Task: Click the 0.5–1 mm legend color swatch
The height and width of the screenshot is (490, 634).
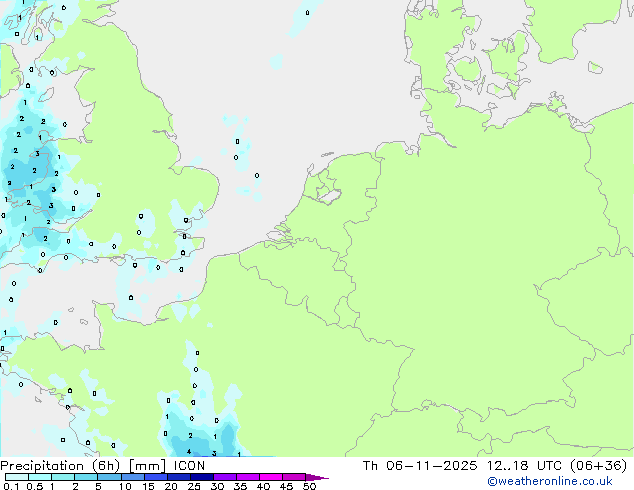Action: tap(40, 477)
